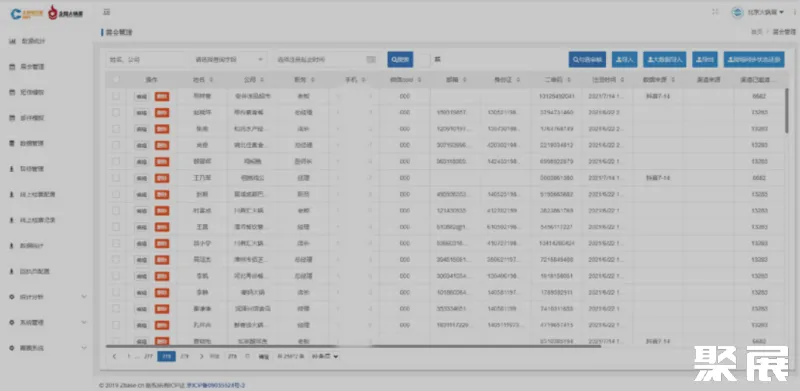Click the user avatar icon at top right
This screenshot has height=391, width=800.
pos(737,12)
